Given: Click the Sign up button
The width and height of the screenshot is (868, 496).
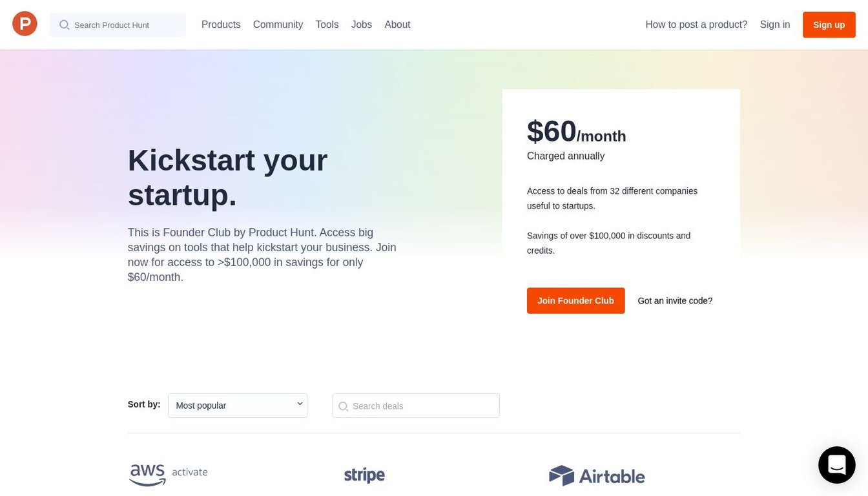Looking at the screenshot, I should [x=829, y=25].
